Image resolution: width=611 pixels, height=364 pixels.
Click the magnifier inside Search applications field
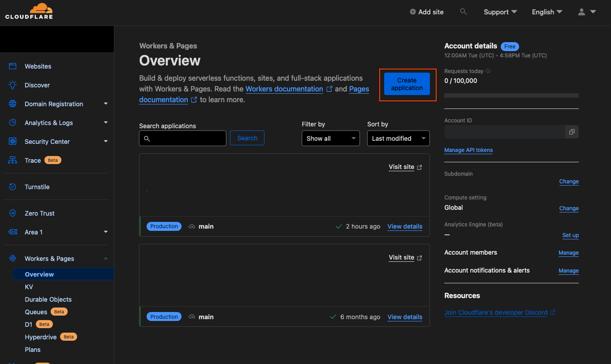click(147, 139)
